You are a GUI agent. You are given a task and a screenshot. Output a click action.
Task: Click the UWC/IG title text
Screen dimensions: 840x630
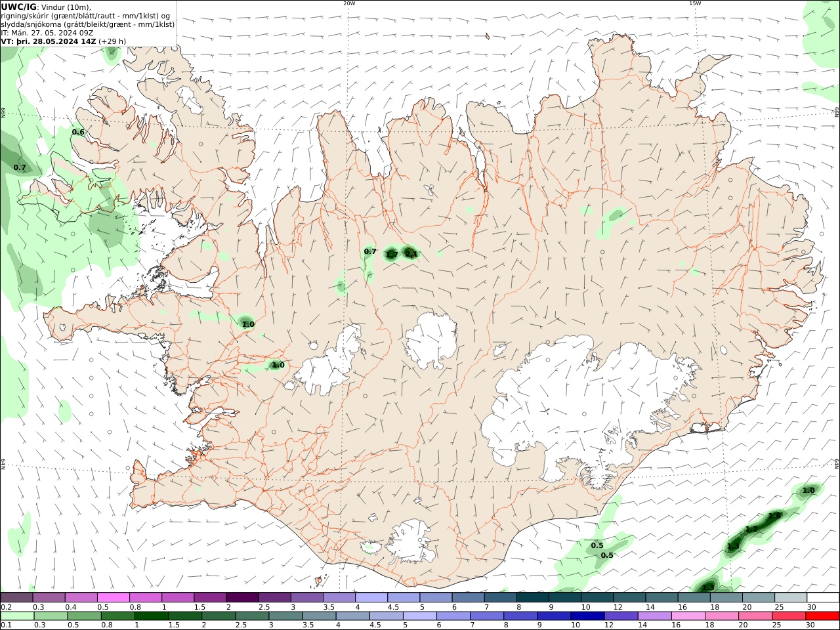(x=18, y=7)
